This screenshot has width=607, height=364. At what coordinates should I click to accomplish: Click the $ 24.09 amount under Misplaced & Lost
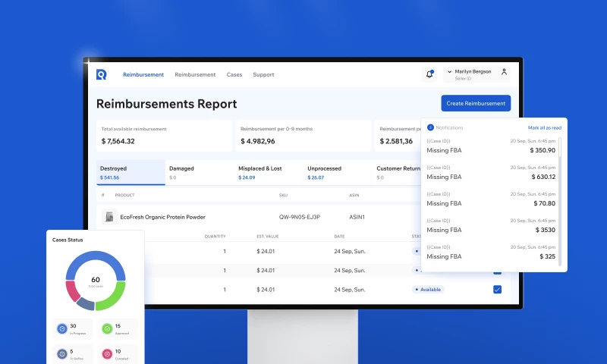pos(247,177)
